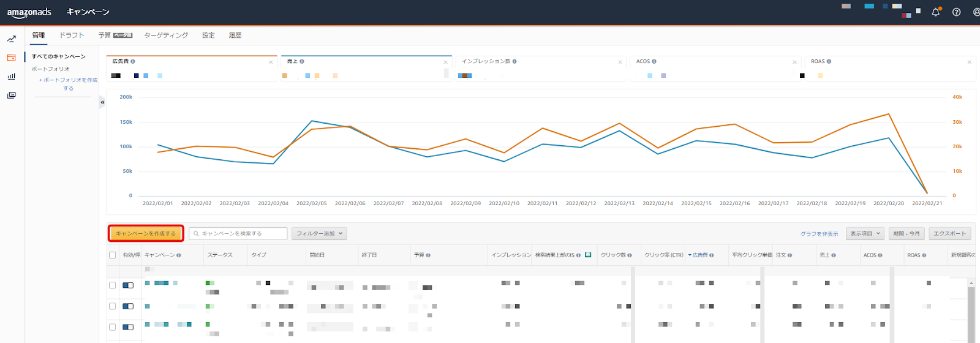Screen dimensions: 980x343
Task: Open the campaigns card icon in left sidebar
Action: [11, 58]
